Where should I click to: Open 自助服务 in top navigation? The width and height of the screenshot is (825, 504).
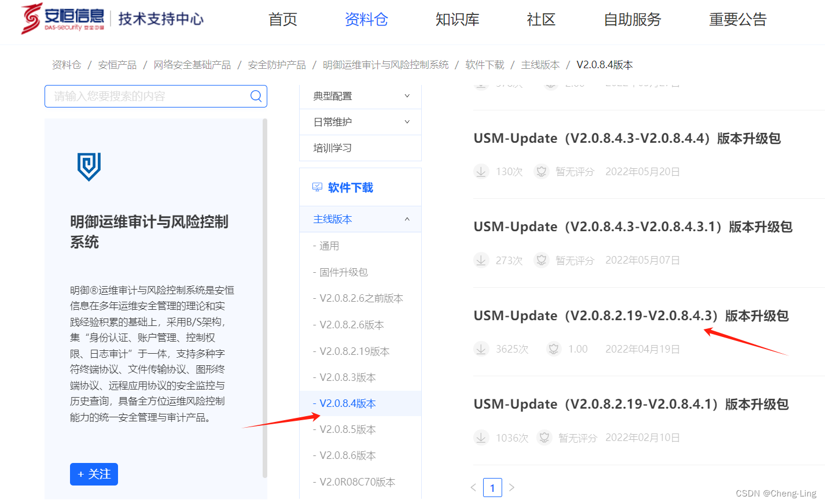click(x=632, y=20)
